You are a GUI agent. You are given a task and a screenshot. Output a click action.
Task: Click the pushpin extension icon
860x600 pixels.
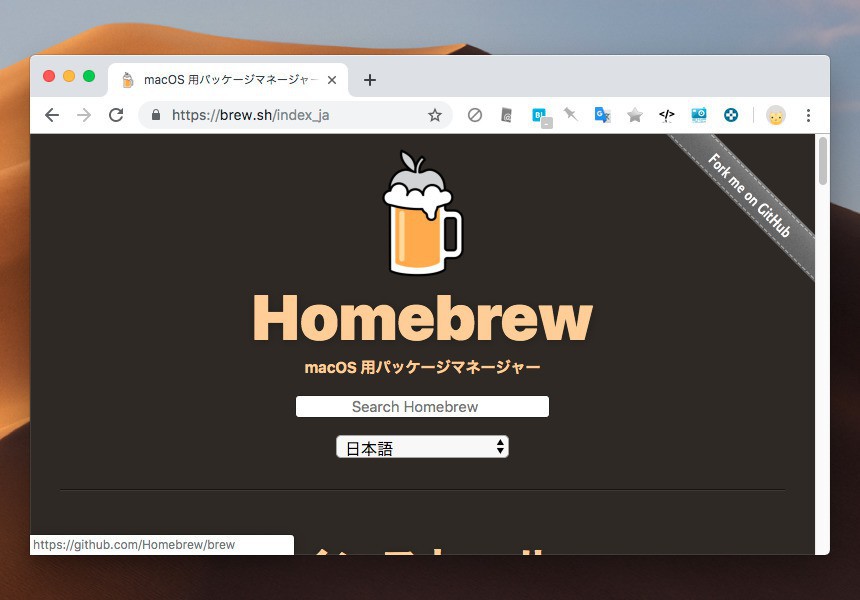tap(570, 114)
